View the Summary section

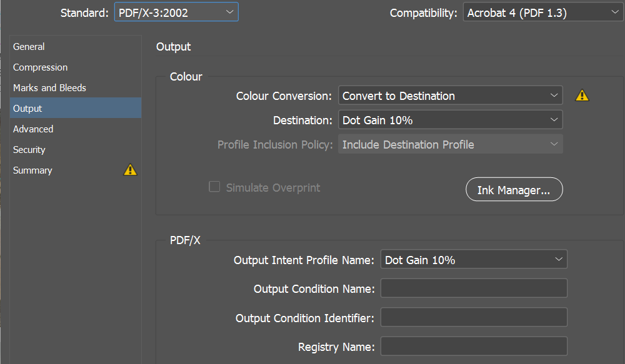pyautogui.click(x=32, y=170)
